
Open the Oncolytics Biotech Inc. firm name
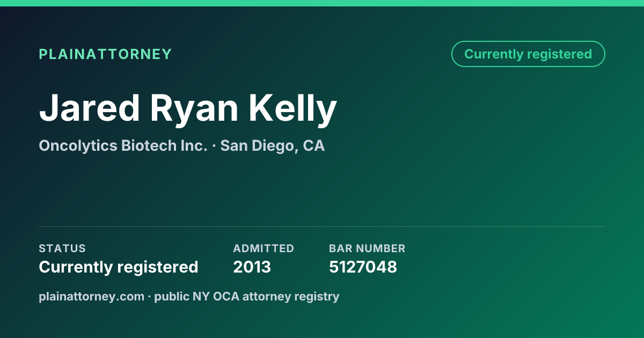coord(123,145)
